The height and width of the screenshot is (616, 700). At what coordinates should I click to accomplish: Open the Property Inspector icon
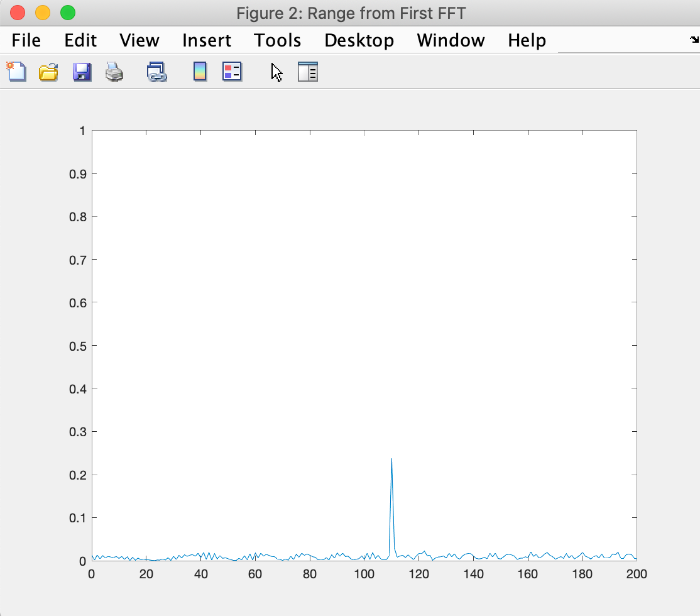point(308,72)
